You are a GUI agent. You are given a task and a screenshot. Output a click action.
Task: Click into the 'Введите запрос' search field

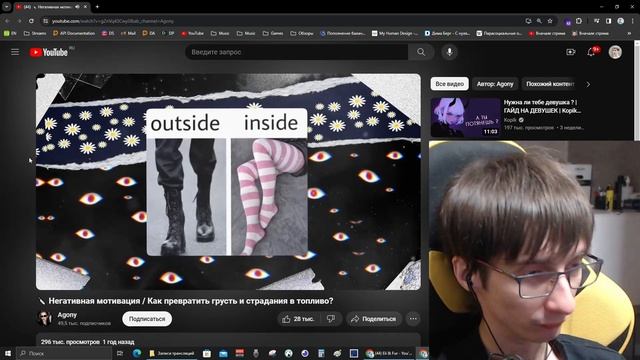point(297,52)
